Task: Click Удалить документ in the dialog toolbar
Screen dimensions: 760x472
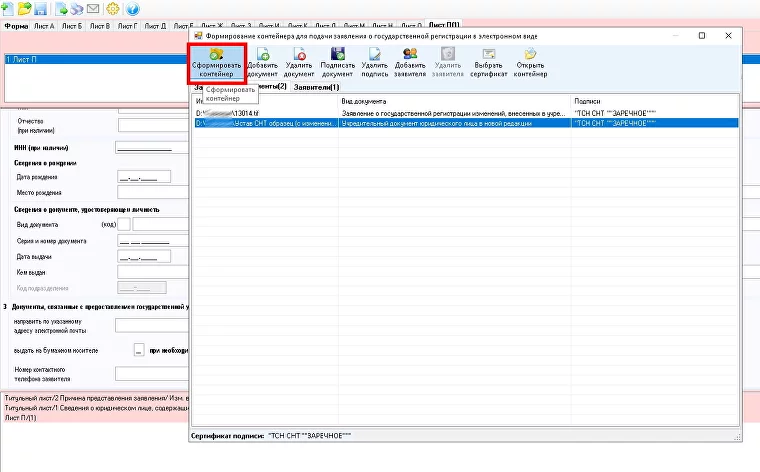Action: [x=299, y=63]
